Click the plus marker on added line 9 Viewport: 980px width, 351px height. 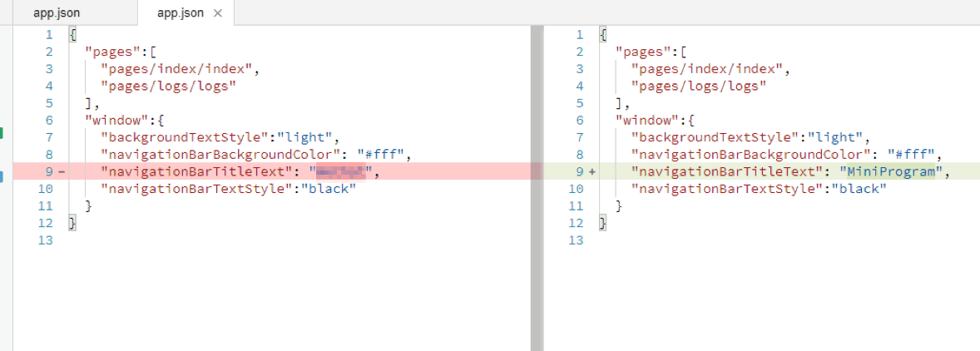pyautogui.click(x=591, y=172)
